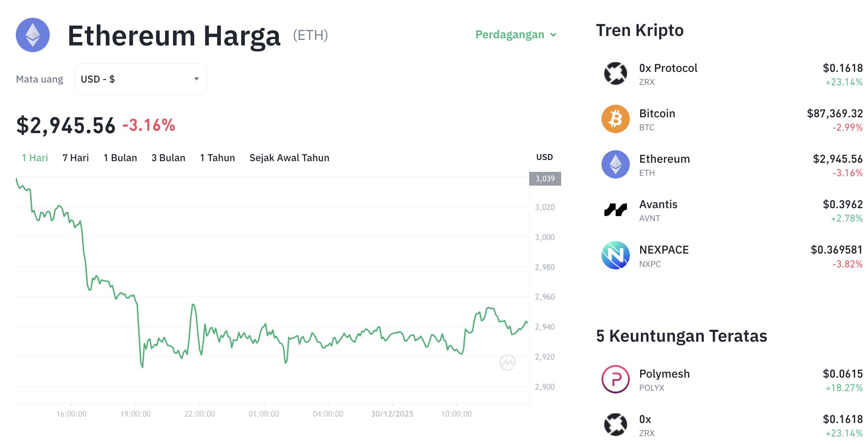Open the Mata uang selector arrow
Viewport: 868px width, 444px height.
pyautogui.click(x=196, y=79)
